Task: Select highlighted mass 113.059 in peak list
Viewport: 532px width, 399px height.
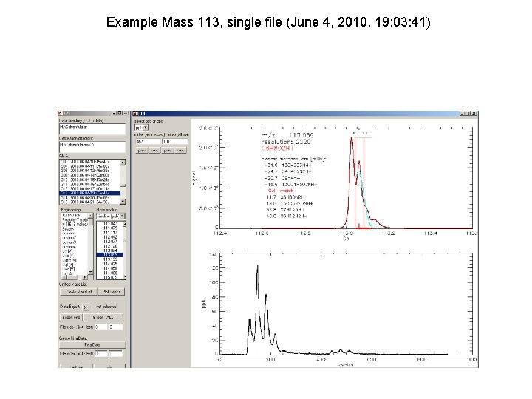Action: 110,255
